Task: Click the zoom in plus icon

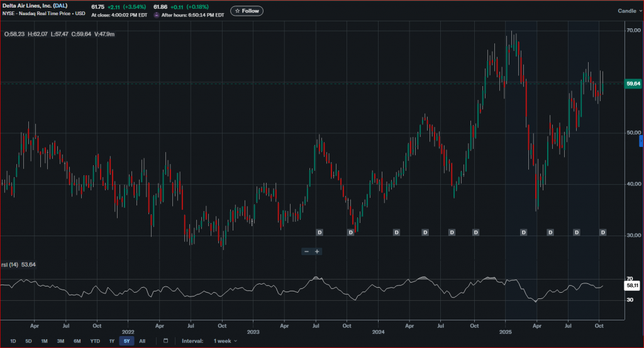Action: click(x=318, y=251)
